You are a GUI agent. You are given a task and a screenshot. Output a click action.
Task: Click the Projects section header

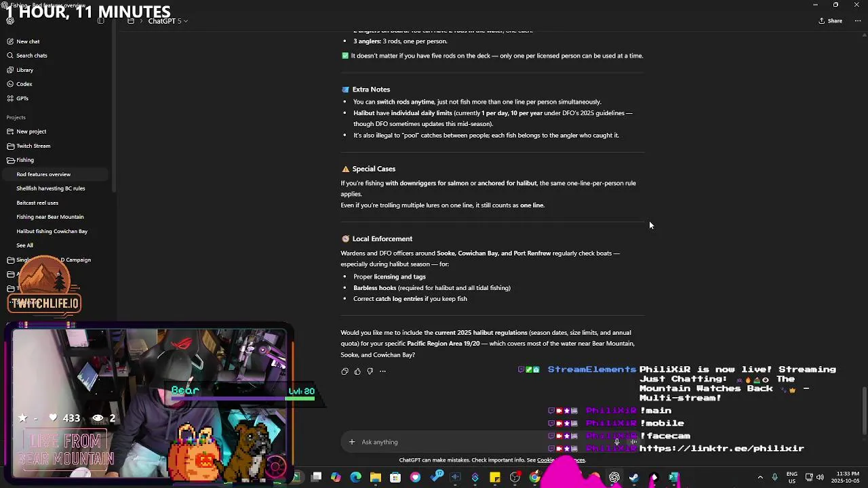tap(16, 117)
